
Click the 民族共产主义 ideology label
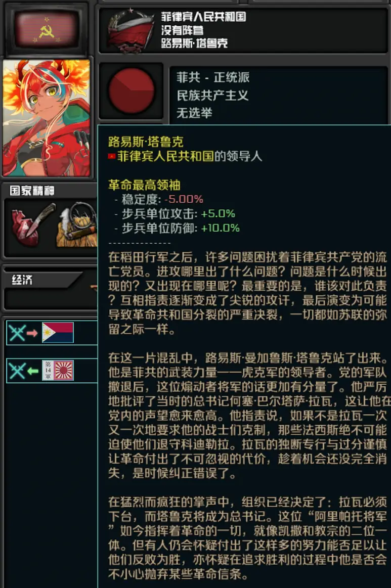(213, 95)
